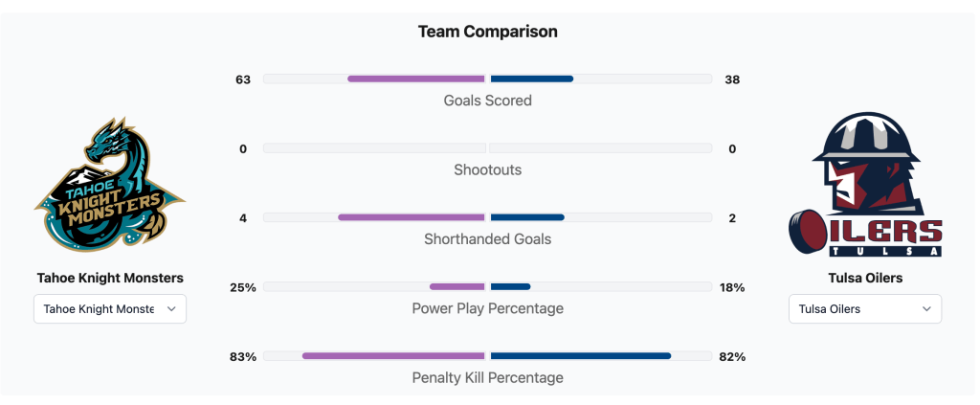Viewport: 980px width, 405px height.
Task: Open the Tulsa Oilers team dropdown
Action: coord(865,309)
